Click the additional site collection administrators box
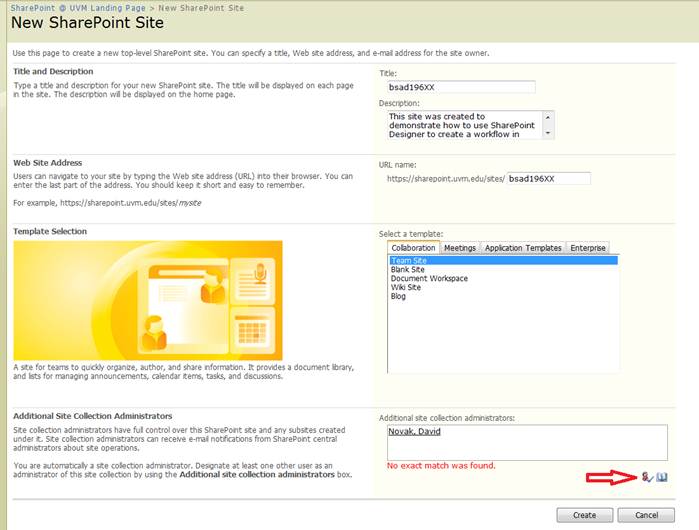The height and width of the screenshot is (530, 699). click(x=527, y=442)
